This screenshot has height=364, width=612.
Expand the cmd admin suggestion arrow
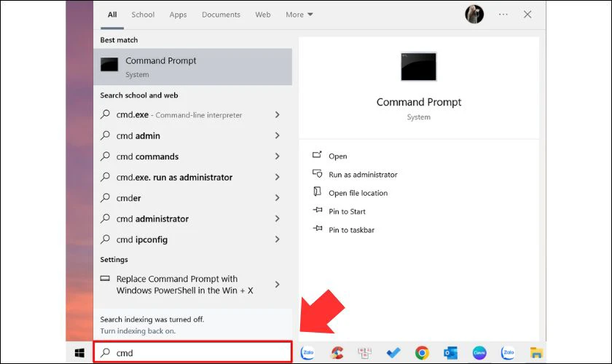tap(277, 135)
